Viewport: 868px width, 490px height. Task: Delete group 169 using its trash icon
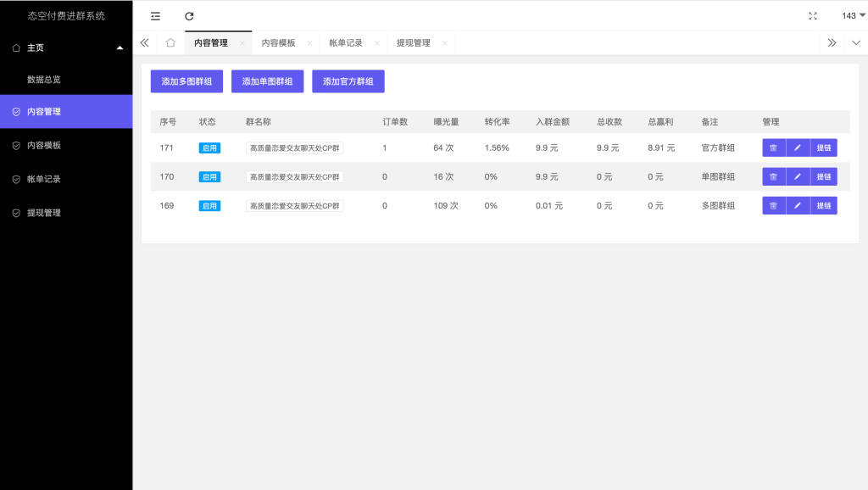[x=773, y=205]
